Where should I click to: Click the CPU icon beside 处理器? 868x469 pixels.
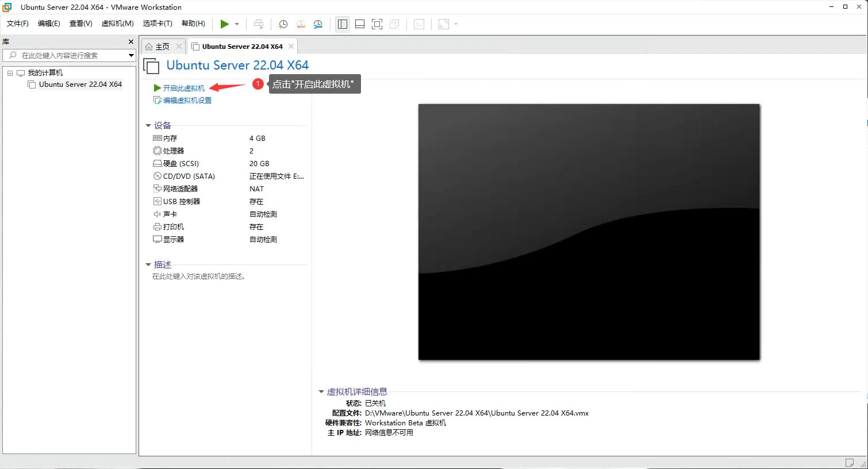coord(158,151)
